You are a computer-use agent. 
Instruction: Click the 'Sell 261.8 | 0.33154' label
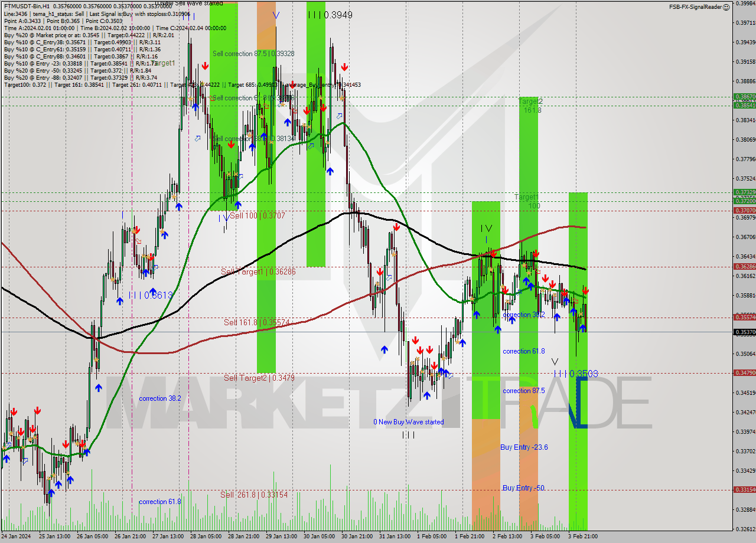click(254, 495)
